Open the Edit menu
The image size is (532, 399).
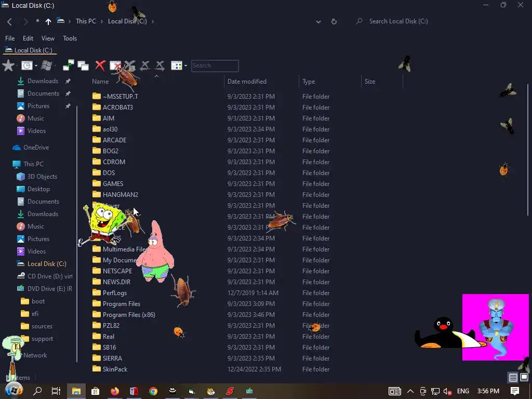coord(28,38)
